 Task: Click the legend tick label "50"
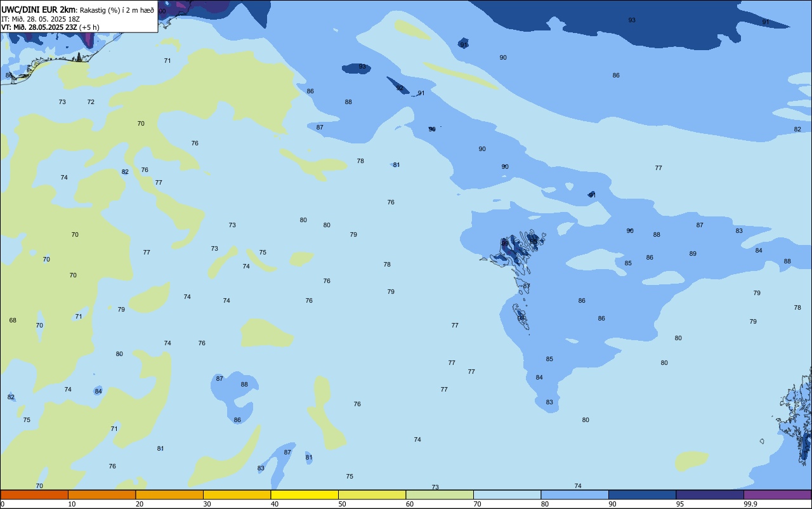(342, 504)
